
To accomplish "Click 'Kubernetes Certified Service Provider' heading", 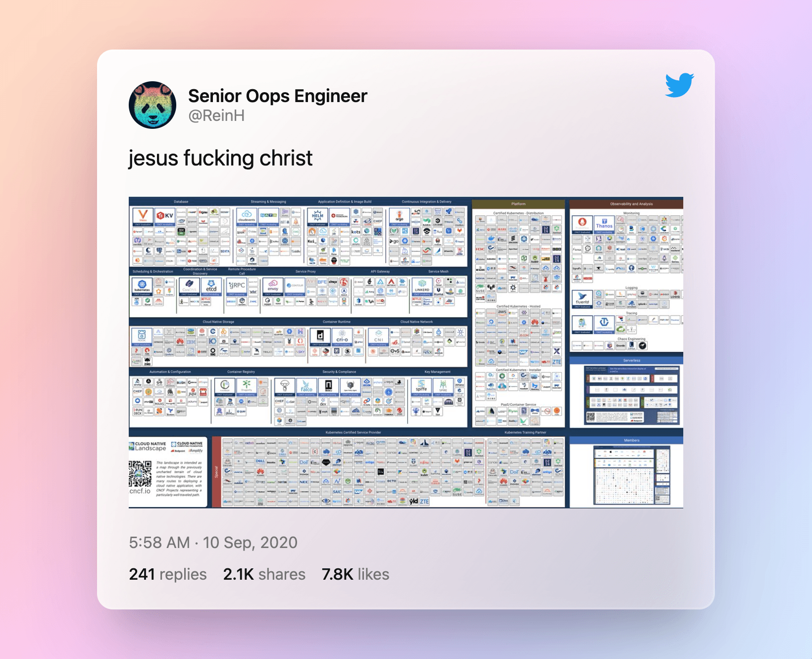I will click(354, 433).
